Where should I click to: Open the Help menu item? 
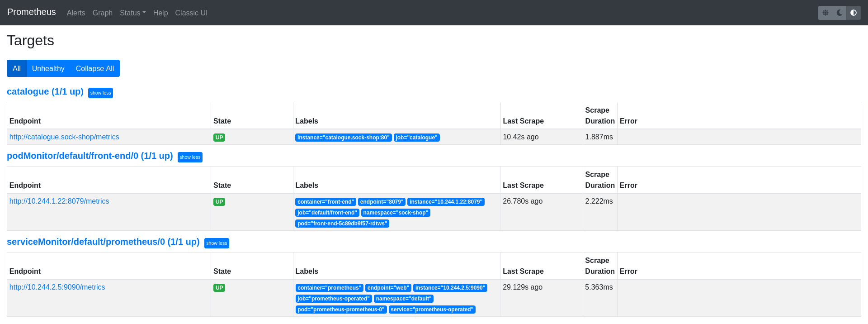(x=160, y=13)
